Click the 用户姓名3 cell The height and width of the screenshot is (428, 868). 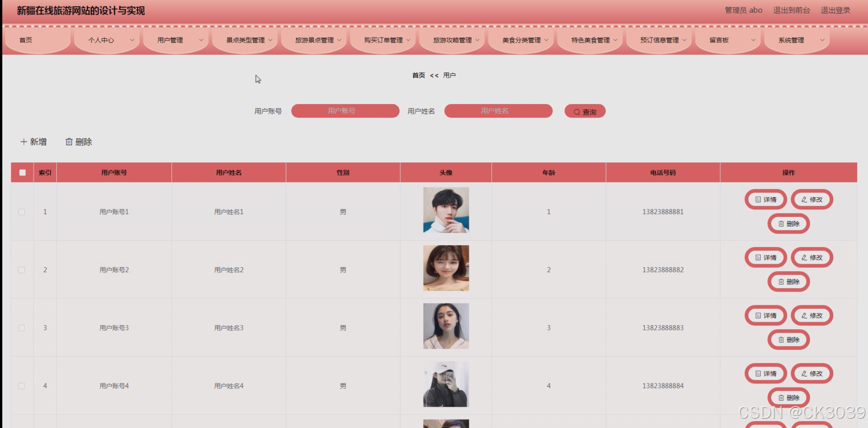tap(229, 328)
